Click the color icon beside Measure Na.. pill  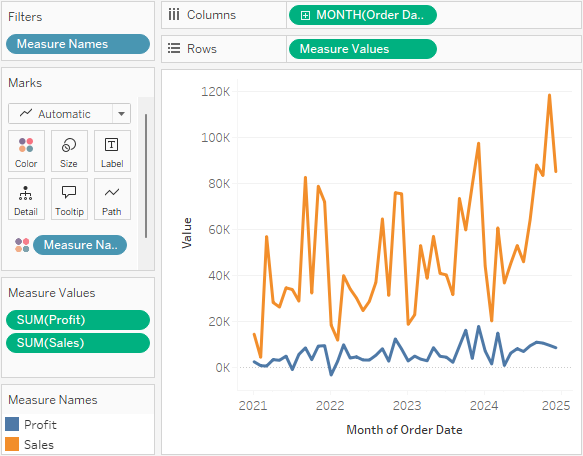point(22,245)
